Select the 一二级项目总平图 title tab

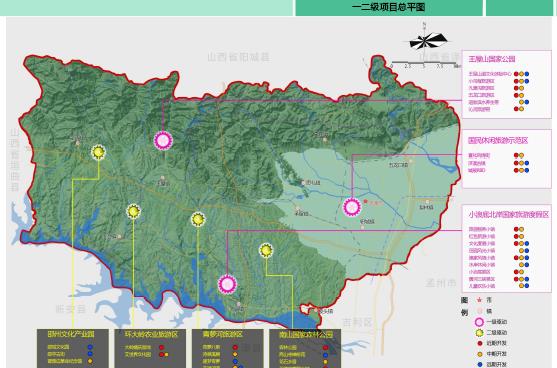coord(389,7)
